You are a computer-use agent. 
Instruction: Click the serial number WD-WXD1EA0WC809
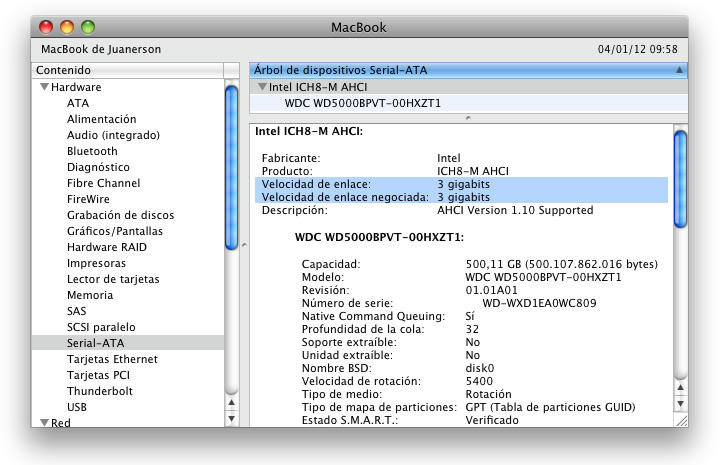tap(540, 303)
